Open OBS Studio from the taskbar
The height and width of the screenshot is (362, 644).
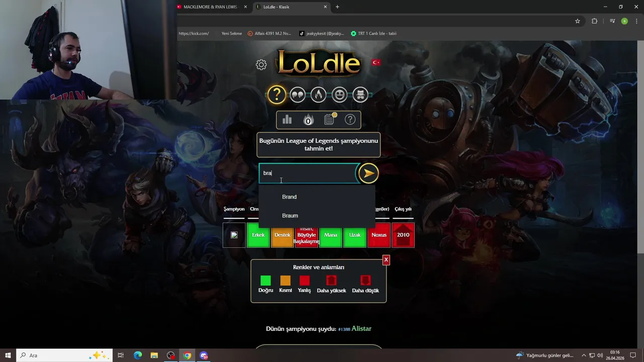click(171, 355)
